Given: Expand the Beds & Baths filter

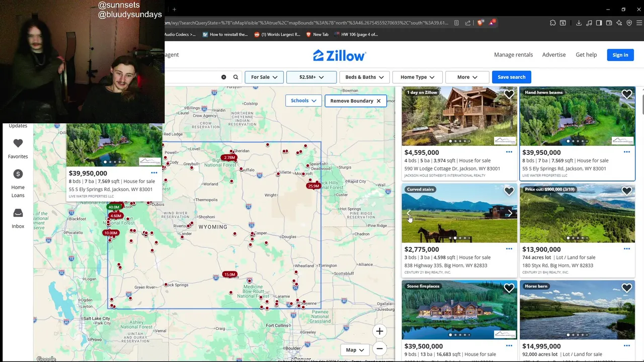Looking at the screenshot, I should [x=364, y=77].
